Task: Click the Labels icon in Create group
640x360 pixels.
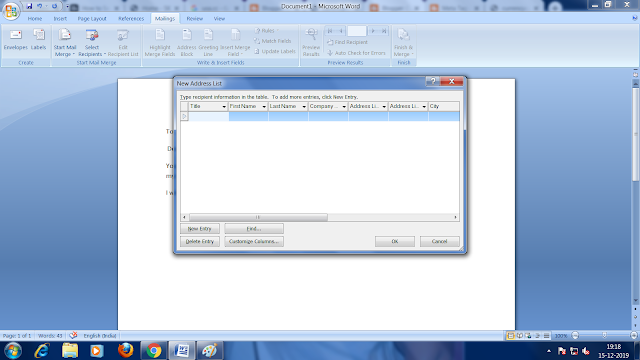Action: (39, 40)
